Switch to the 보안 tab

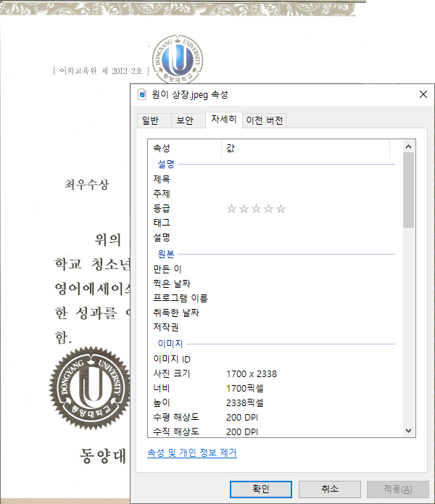point(188,120)
